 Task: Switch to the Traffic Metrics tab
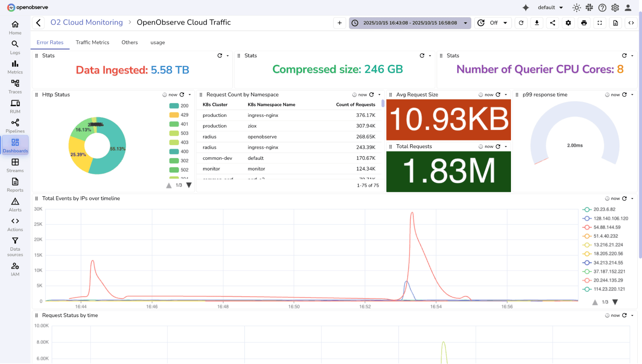tap(92, 42)
